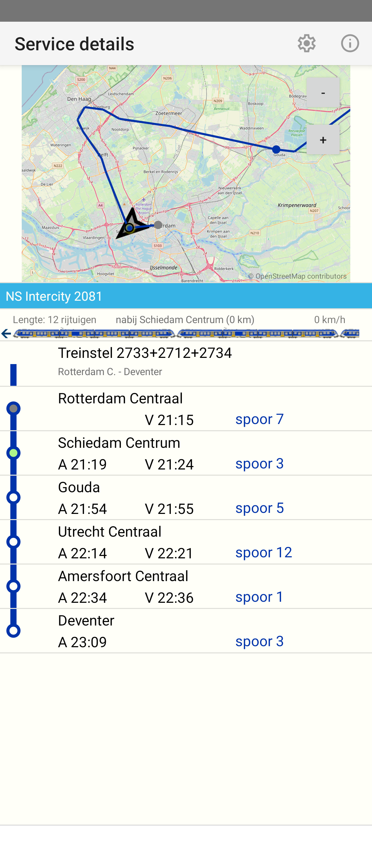Tap the train composition image strip
372x868 pixels.
pyautogui.click(x=186, y=333)
